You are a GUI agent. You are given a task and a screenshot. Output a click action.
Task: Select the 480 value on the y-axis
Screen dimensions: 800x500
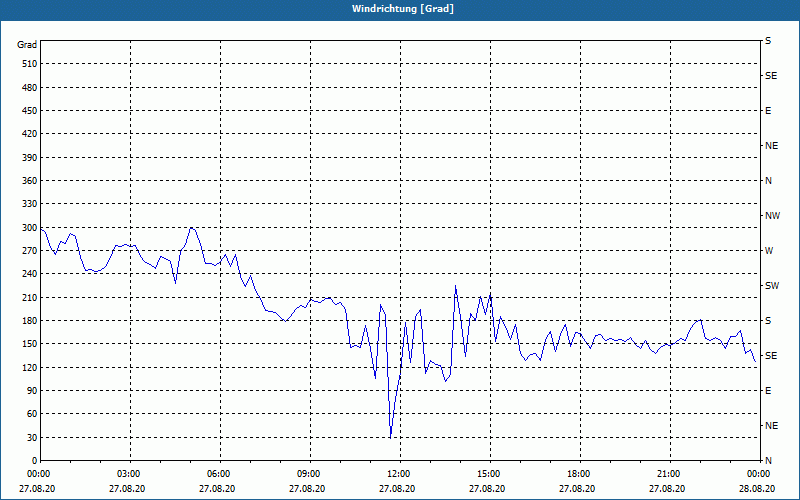[x=30, y=88]
